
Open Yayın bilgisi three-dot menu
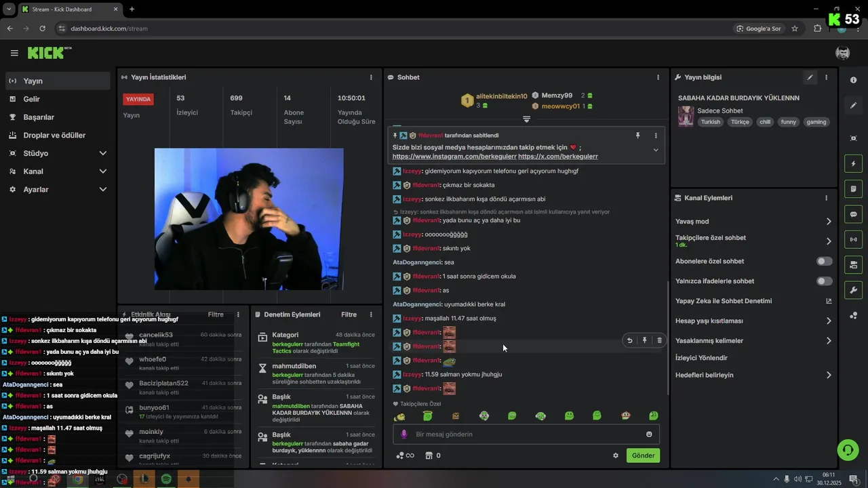(x=826, y=77)
